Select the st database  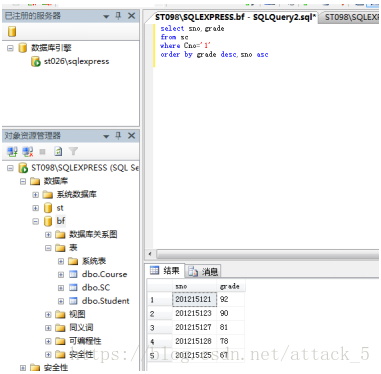point(60,208)
